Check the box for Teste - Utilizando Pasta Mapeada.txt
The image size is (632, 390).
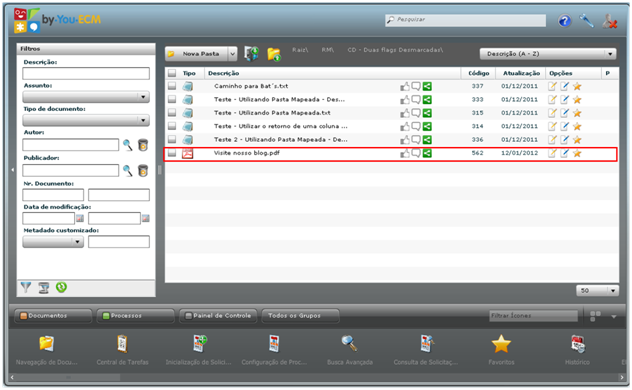(x=172, y=113)
